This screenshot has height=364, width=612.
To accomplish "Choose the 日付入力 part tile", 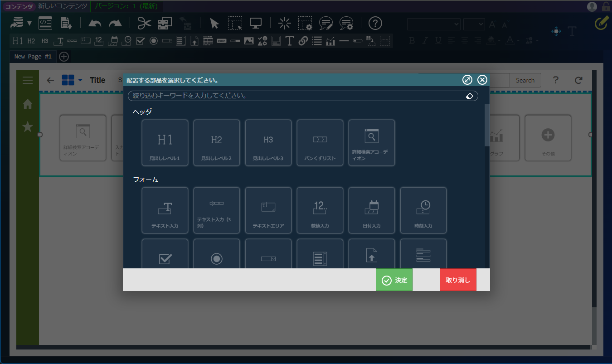I will 372,210.
